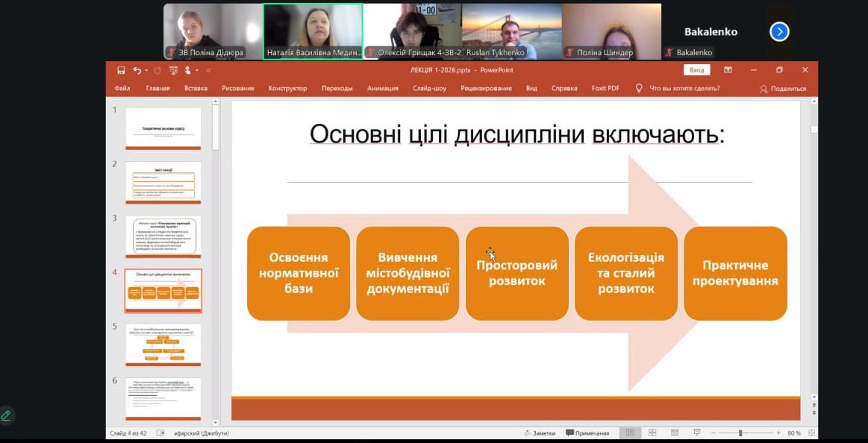The height and width of the screenshot is (443, 868).
Task: Customize the Quick Access Toolbar
Action: click(208, 71)
